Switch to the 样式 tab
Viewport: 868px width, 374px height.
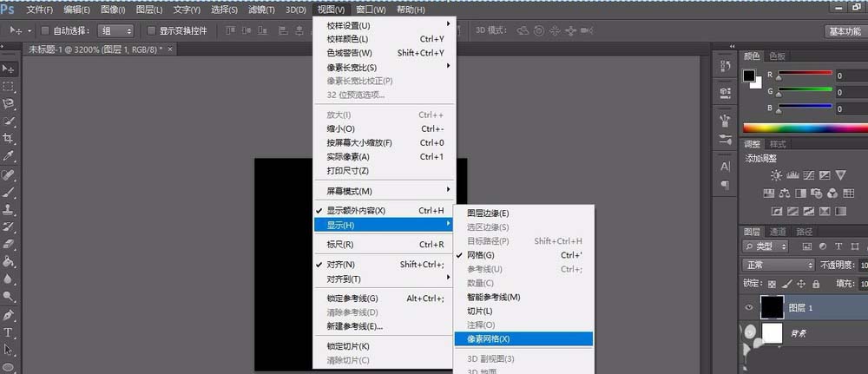[x=778, y=144]
